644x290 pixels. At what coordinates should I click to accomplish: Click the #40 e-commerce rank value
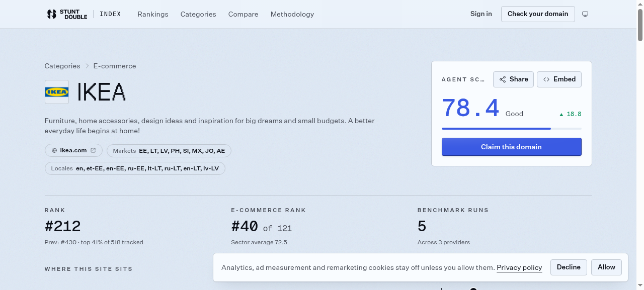[245, 226]
